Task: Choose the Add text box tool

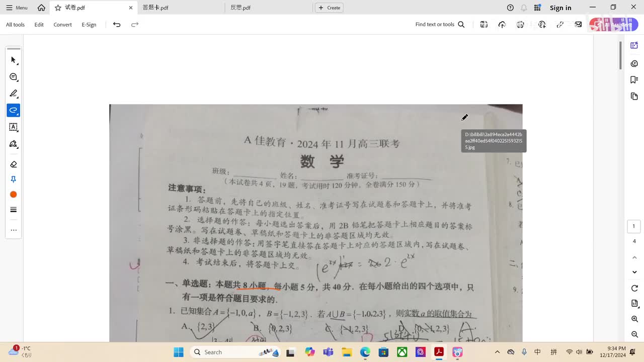Action: coord(14,127)
